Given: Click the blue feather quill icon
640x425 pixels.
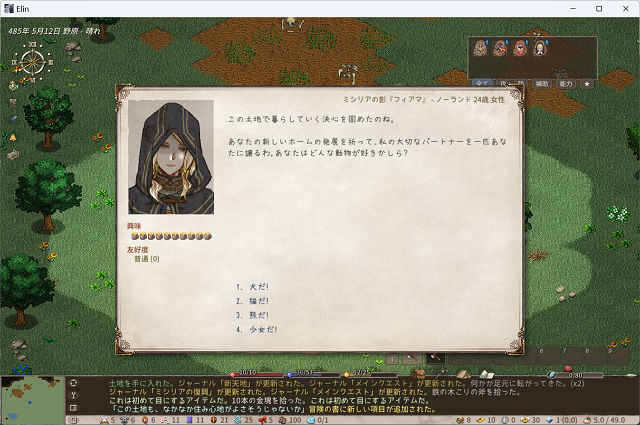Looking at the screenshot, I should point(13,119).
